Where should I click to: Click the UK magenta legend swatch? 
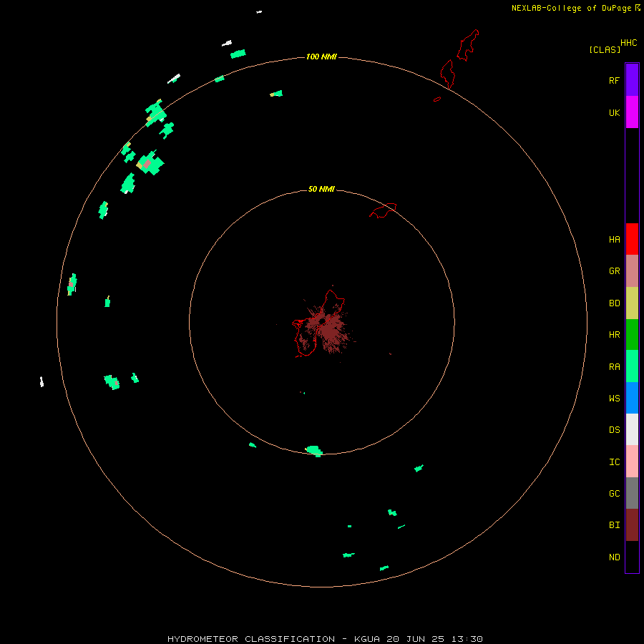632,112
